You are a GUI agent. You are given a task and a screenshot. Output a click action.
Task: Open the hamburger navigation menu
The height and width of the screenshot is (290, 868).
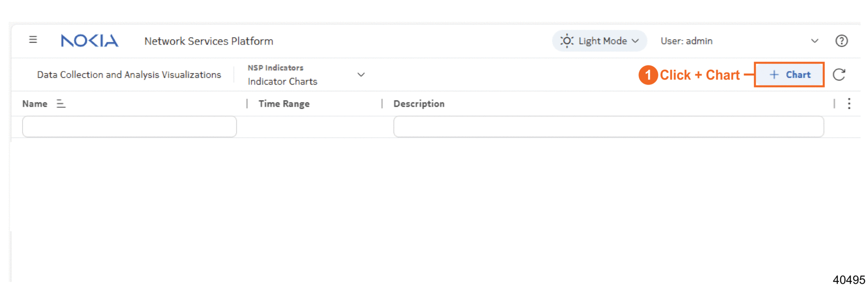33,40
